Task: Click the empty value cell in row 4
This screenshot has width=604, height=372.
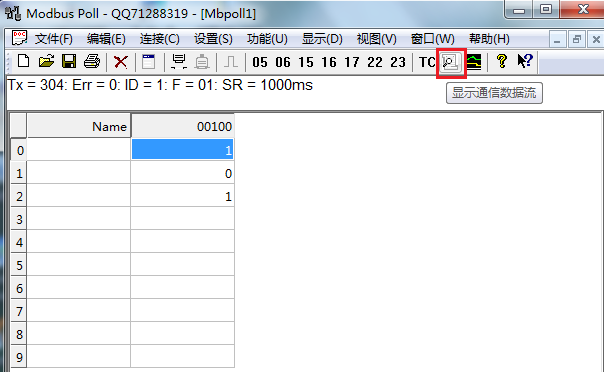Action: (183, 241)
